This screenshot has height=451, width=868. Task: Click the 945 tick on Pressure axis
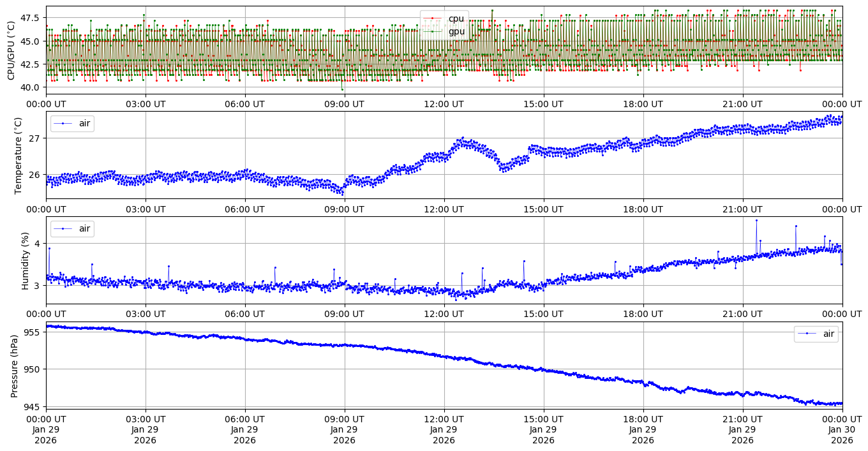tap(33, 406)
